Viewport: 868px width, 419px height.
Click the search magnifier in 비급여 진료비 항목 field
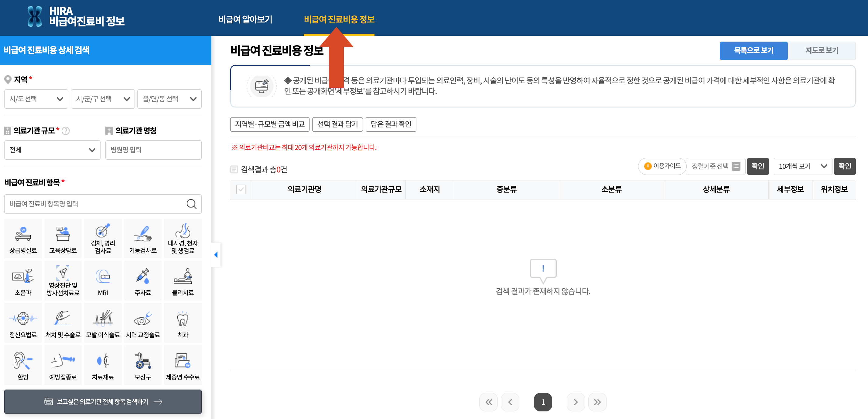click(191, 204)
